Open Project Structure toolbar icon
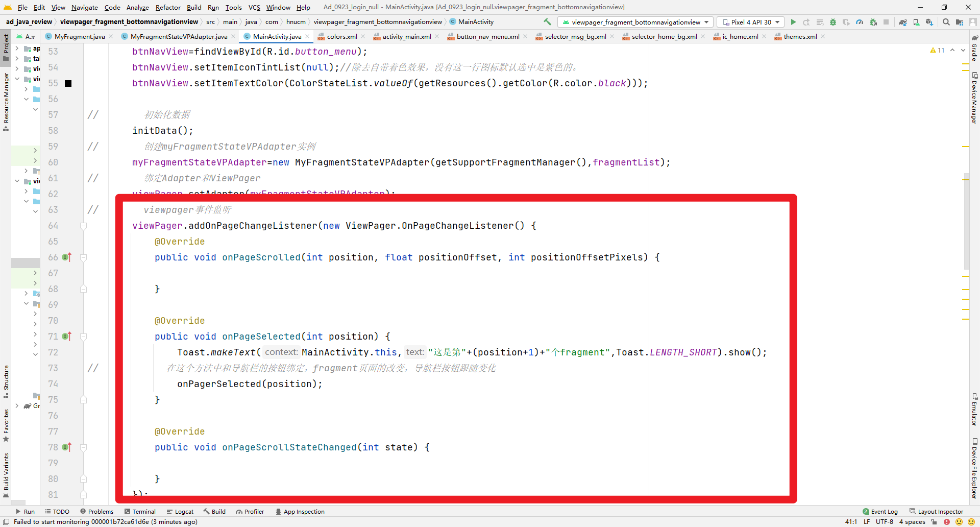 click(960, 22)
